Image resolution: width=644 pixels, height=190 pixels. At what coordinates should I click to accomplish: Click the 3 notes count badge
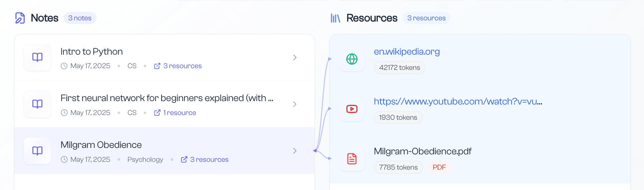tap(80, 18)
